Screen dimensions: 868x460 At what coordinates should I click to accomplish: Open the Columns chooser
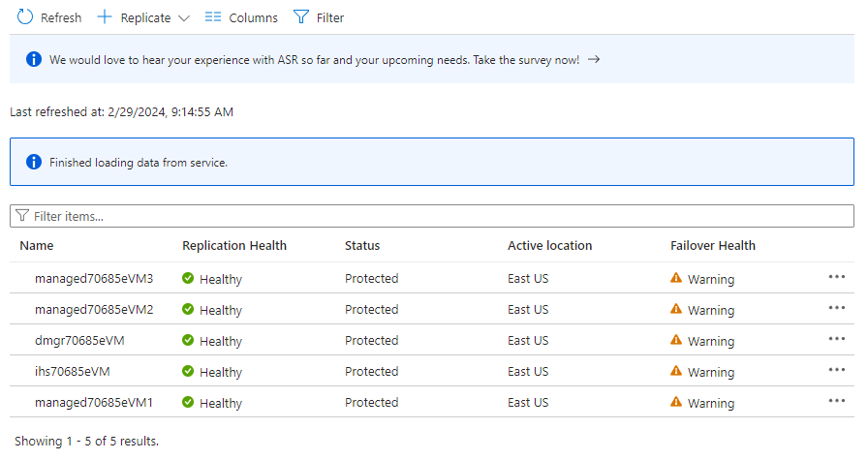click(x=241, y=17)
